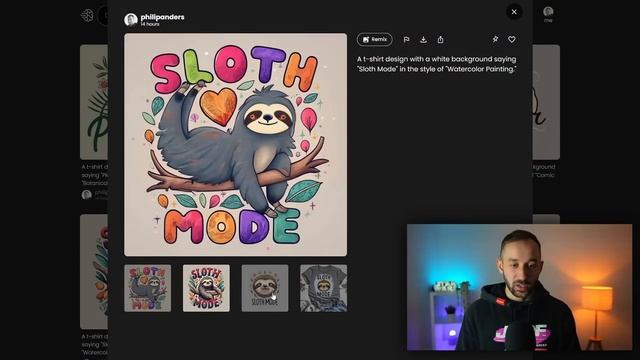The height and width of the screenshot is (360, 640).
Task: Like the image with the heart icon
Action: point(511,39)
